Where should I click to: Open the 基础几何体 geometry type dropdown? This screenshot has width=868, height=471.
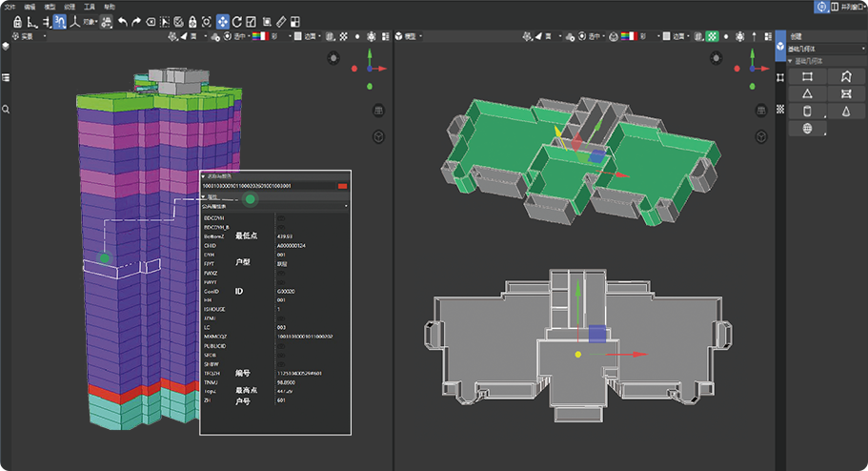coord(826,49)
